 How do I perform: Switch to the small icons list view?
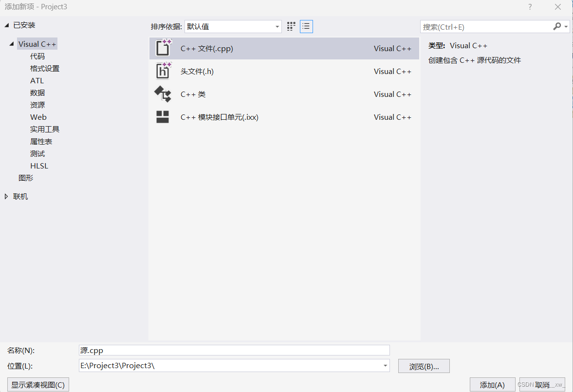[306, 26]
